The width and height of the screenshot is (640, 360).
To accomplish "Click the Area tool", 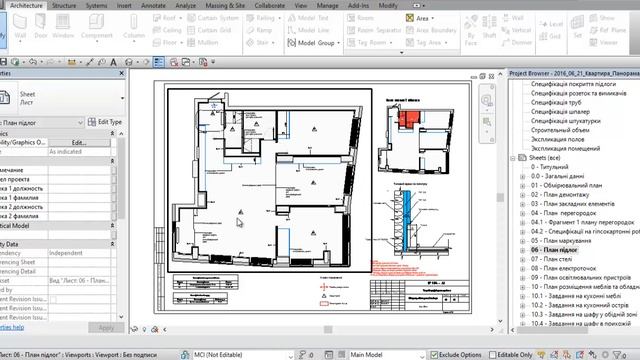I will point(420,18).
